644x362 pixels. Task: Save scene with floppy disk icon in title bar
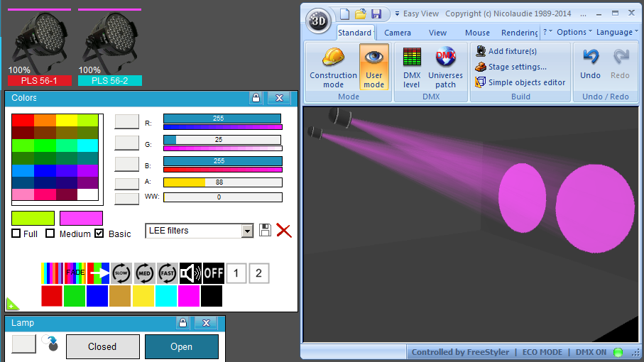(376, 14)
